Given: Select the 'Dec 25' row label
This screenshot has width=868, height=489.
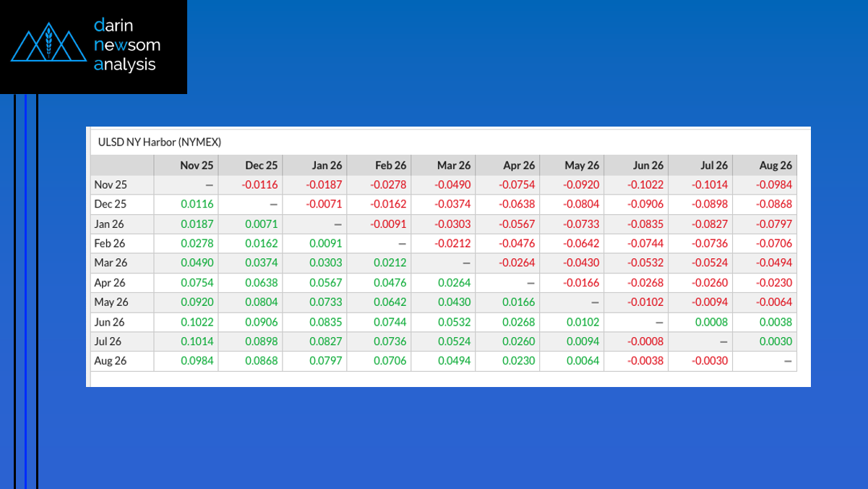Looking at the screenshot, I should [x=111, y=204].
